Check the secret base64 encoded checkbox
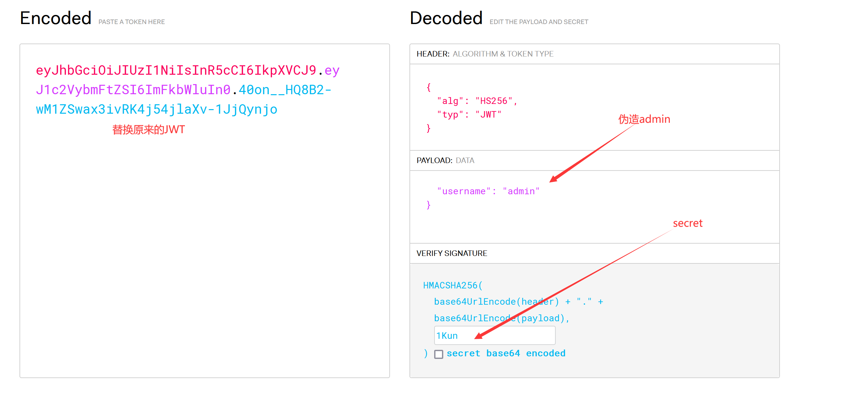The image size is (868, 394). click(x=438, y=354)
